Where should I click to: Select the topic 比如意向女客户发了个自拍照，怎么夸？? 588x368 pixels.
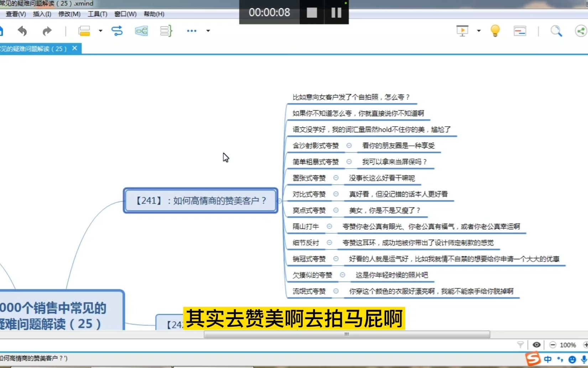[x=351, y=97]
